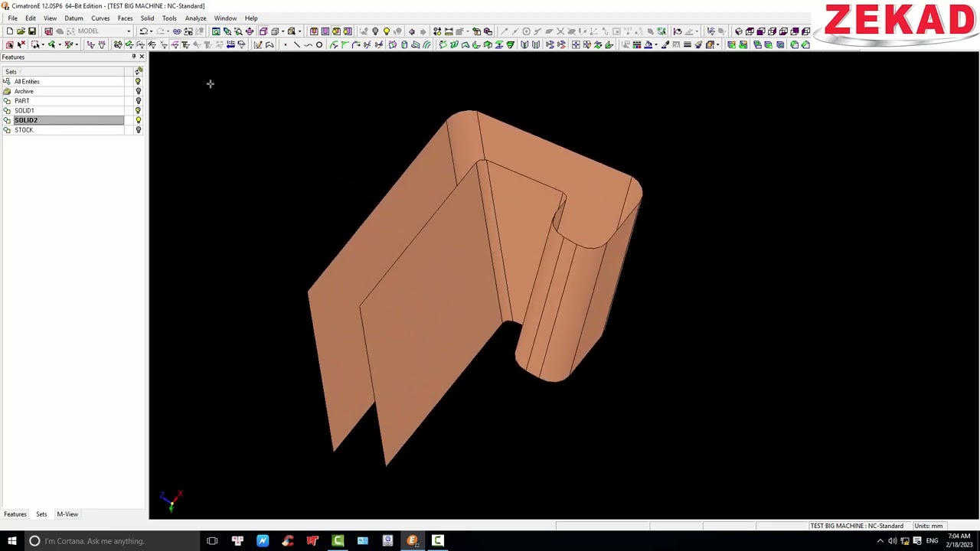The height and width of the screenshot is (551, 980).
Task: Click the fill color bucket icon
Action: 648,44
